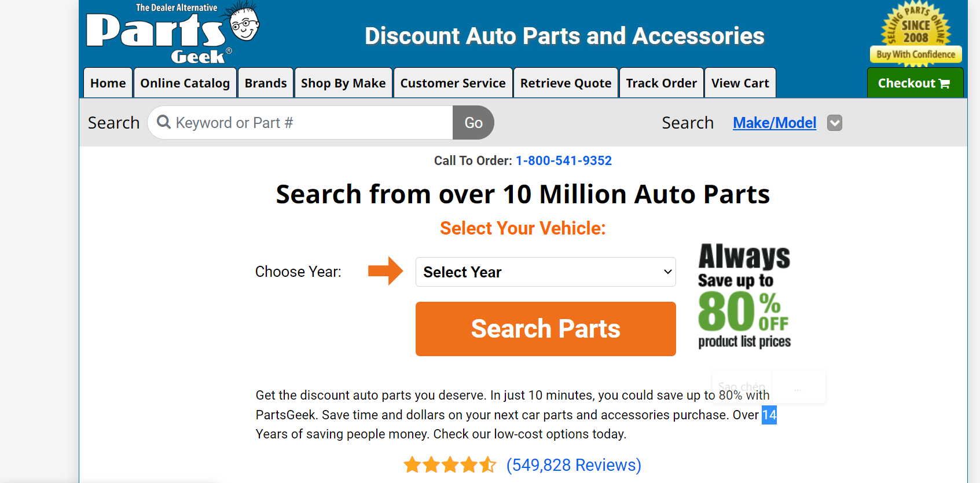Open the Track Order tab
Viewport: 980px width, 483px height.
tap(662, 83)
